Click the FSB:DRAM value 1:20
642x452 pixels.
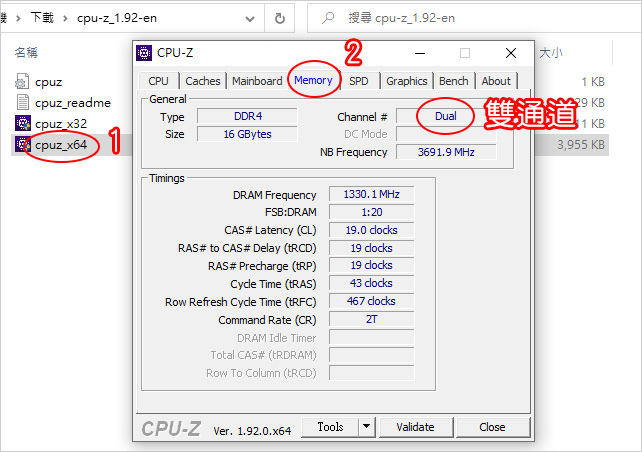point(371,212)
